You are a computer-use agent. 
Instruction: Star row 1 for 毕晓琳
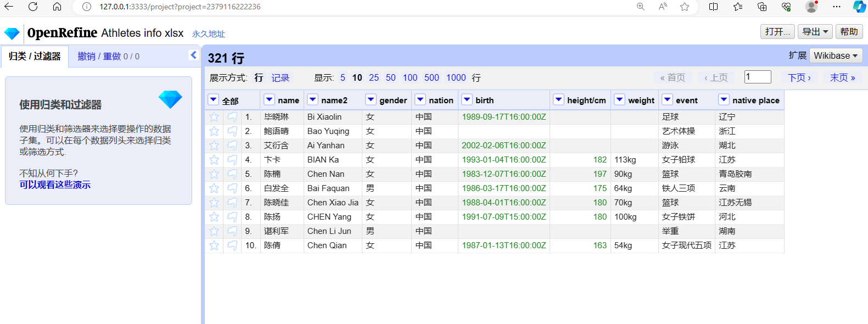tap(214, 117)
